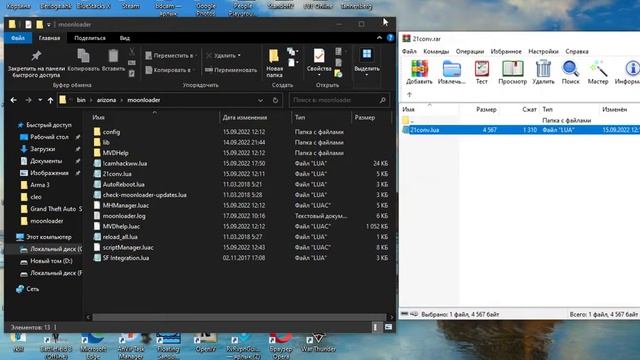This screenshot has width=640, height=360.
Task: Expand address bar history dropdown
Action: [x=260, y=100]
